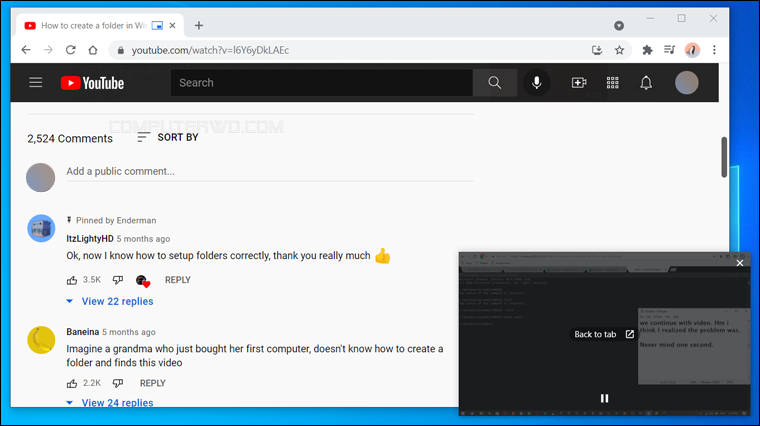Open the Create video camera icon
760x426 pixels.
pyautogui.click(x=579, y=82)
